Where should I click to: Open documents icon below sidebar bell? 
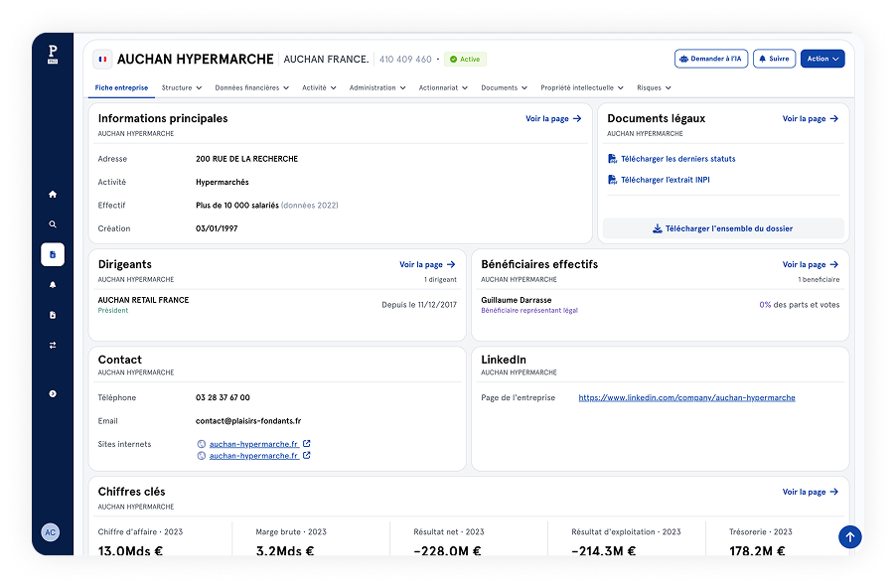53,315
